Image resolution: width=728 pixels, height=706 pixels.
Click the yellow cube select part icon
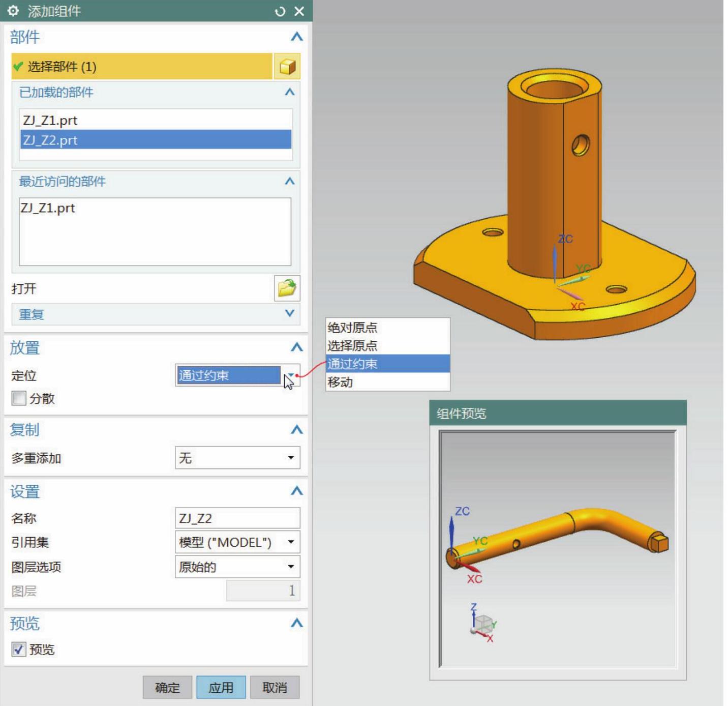point(287,66)
